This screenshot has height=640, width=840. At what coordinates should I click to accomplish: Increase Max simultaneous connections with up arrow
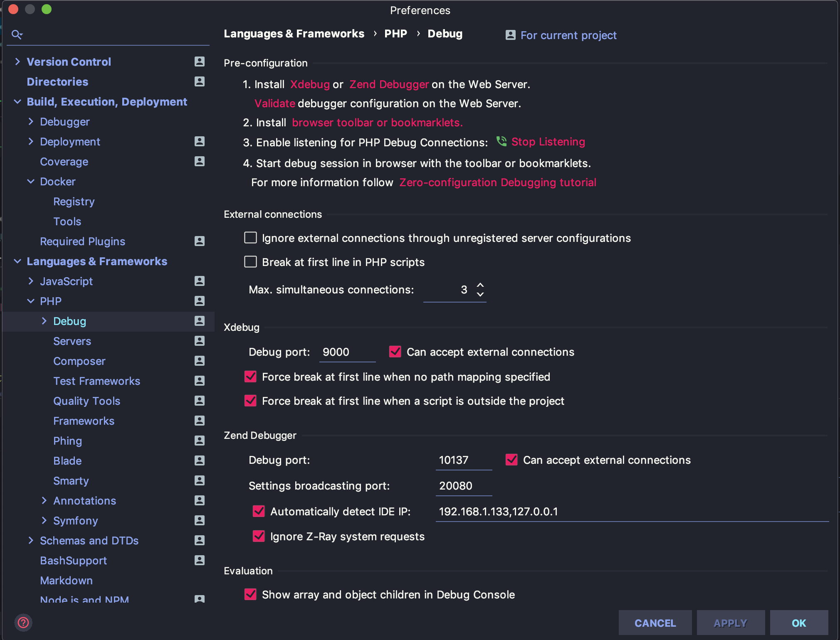tap(480, 285)
